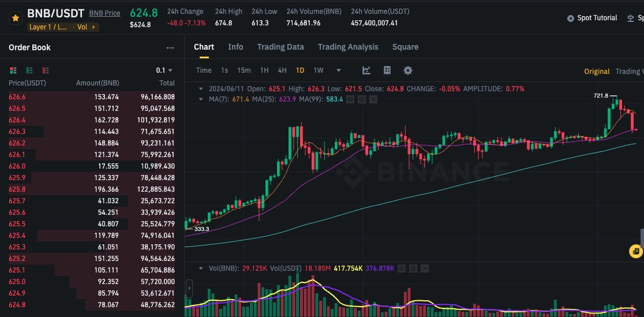The image size is (644, 317).
Task: Expand the side panel arrow handle
Action: click(189, 289)
